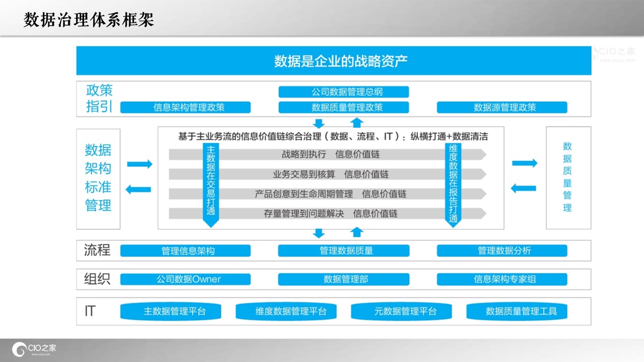644x362 pixels.
Task: Select the 维度数据管理平台 cylinder
Action: coord(286,311)
